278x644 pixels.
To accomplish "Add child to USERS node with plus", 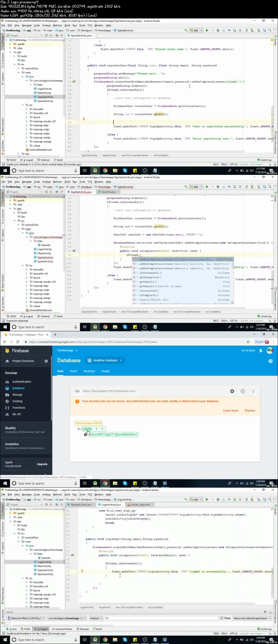I will click(x=96, y=429).
